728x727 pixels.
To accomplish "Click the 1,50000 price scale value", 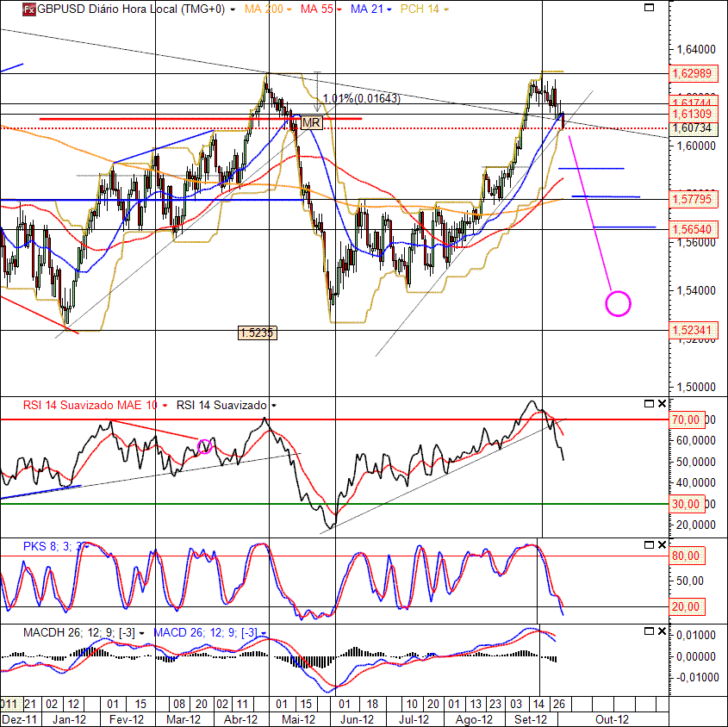I will click(696, 387).
